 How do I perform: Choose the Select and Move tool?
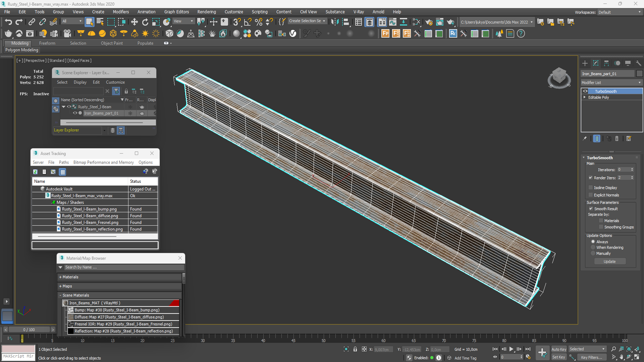click(x=134, y=22)
